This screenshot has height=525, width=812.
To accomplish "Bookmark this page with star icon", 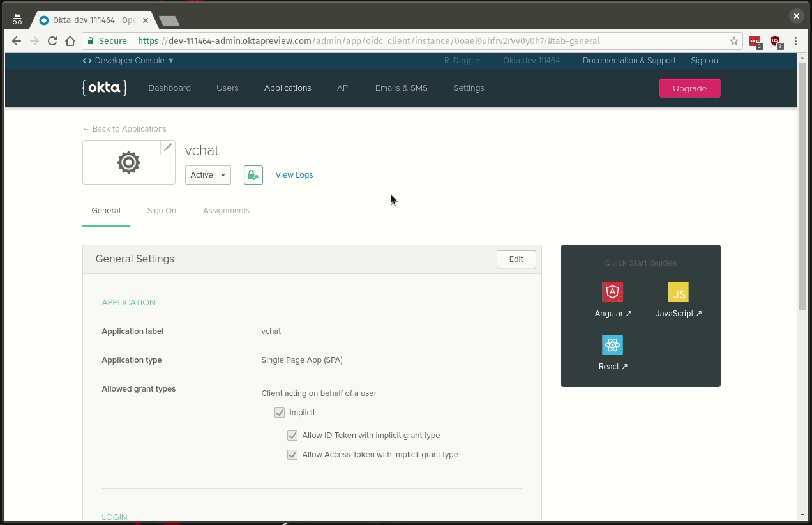I will [x=734, y=41].
